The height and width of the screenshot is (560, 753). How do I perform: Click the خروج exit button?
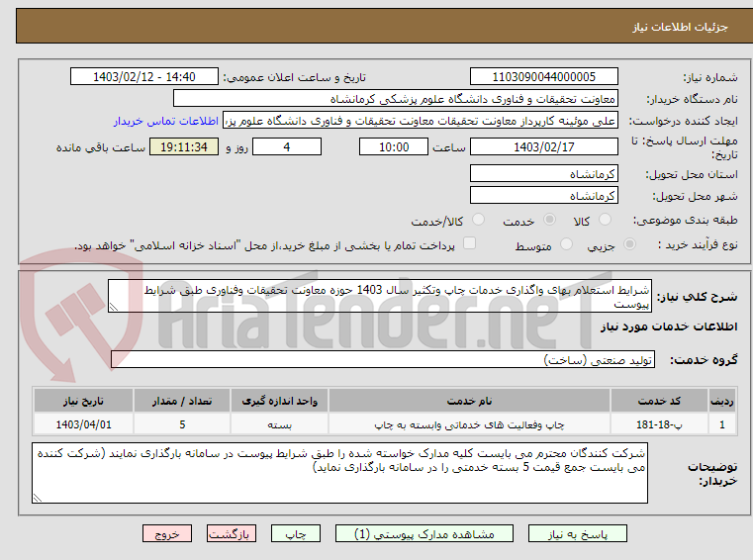[x=166, y=533]
